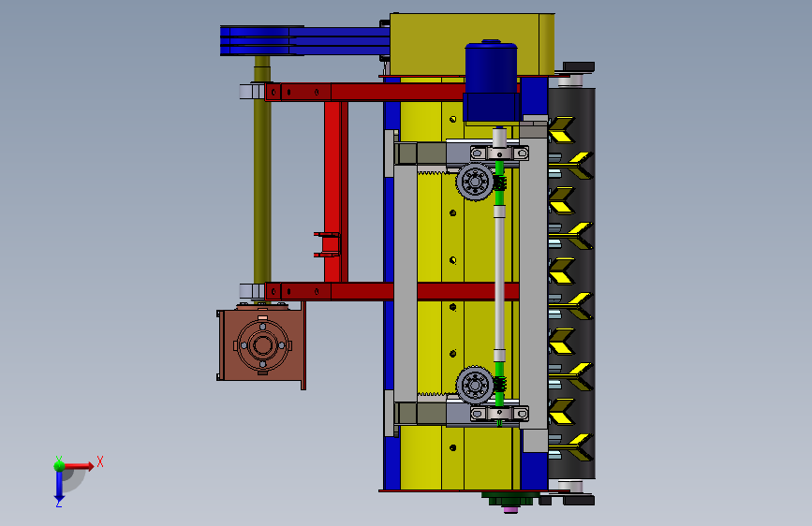Click the blue Z axis arrow of triad
The image size is (812, 526).
(x=59, y=486)
